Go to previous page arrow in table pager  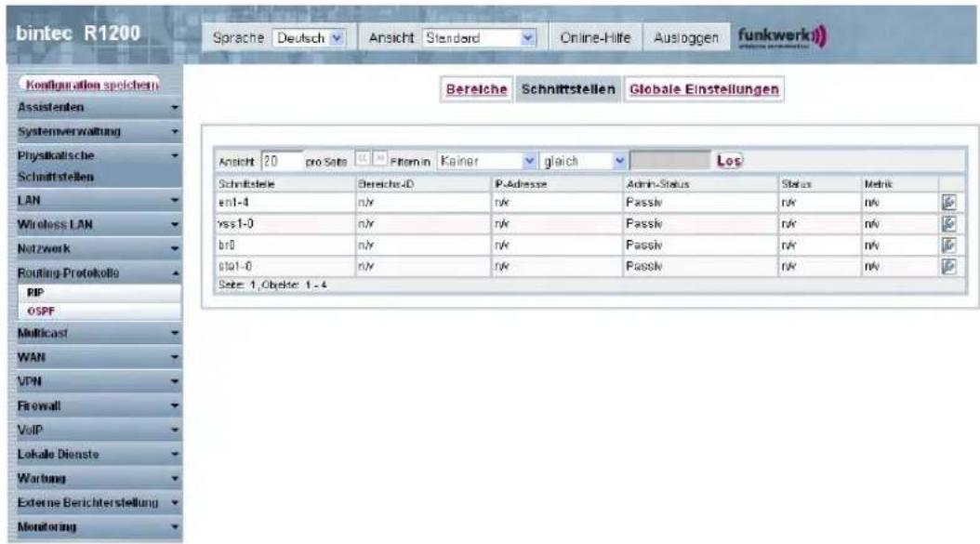363,159
